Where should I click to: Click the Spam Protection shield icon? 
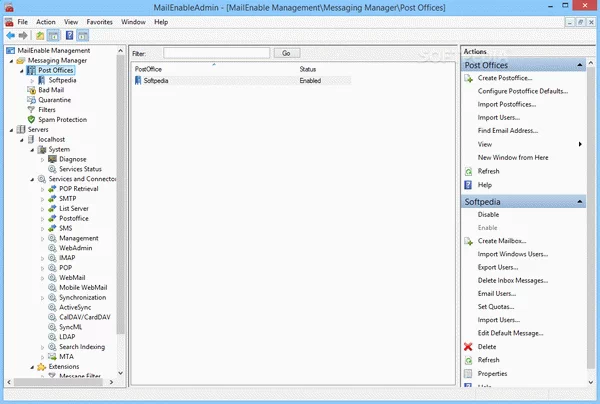[31, 119]
